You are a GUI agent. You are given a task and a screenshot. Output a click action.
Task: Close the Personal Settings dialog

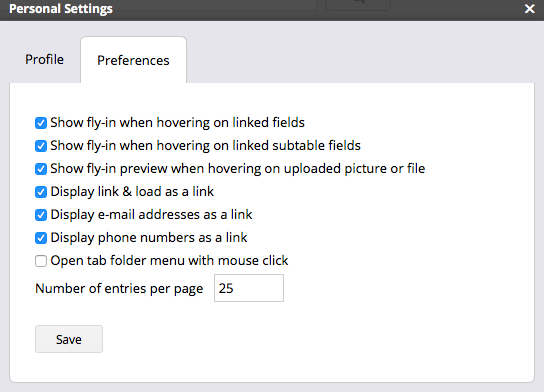(x=529, y=9)
